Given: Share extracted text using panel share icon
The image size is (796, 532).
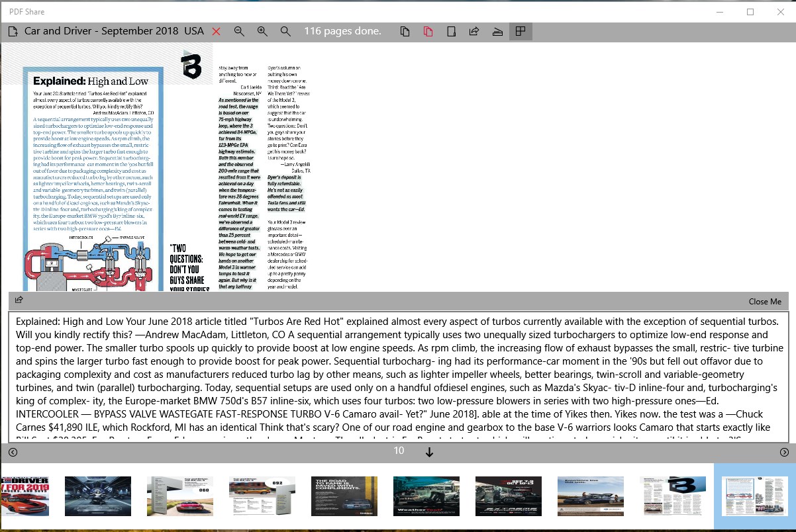Looking at the screenshot, I should coord(19,300).
